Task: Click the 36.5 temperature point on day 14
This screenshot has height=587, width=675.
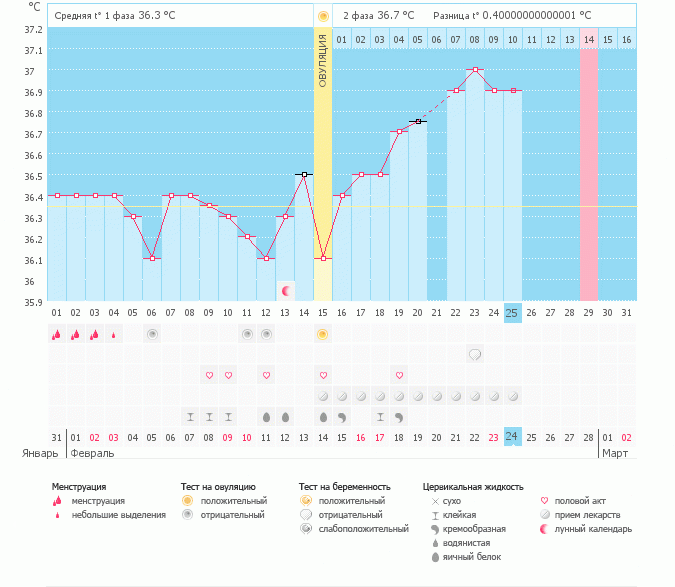Action: pyautogui.click(x=304, y=174)
